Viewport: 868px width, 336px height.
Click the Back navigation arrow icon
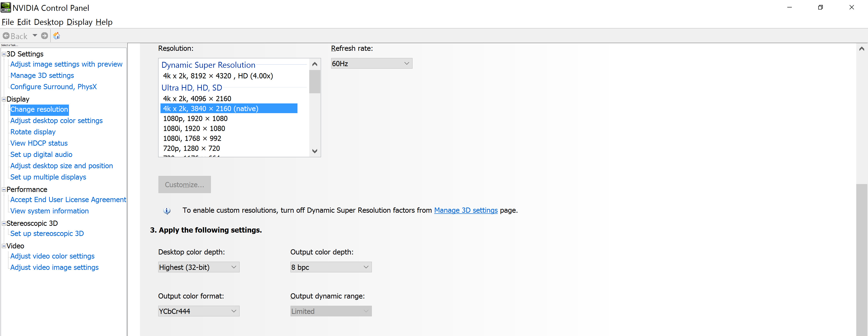(x=6, y=36)
